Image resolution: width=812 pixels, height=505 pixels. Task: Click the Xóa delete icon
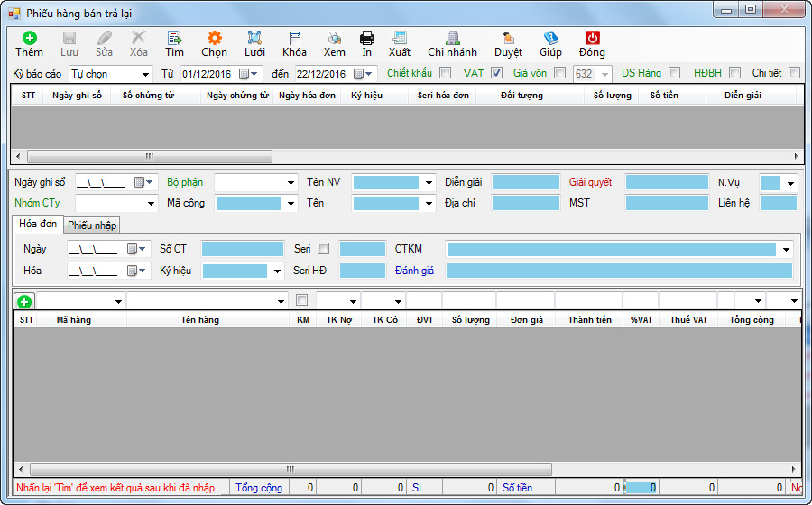138,38
